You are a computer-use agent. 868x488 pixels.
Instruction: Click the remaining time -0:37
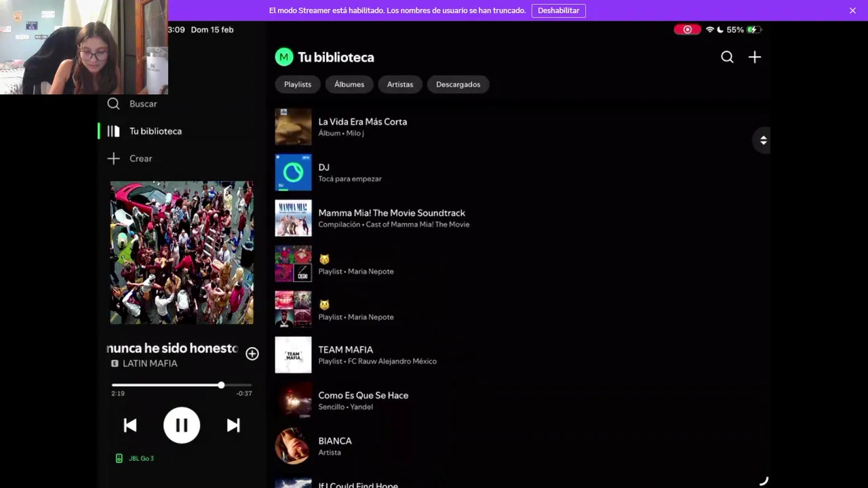[244, 393]
